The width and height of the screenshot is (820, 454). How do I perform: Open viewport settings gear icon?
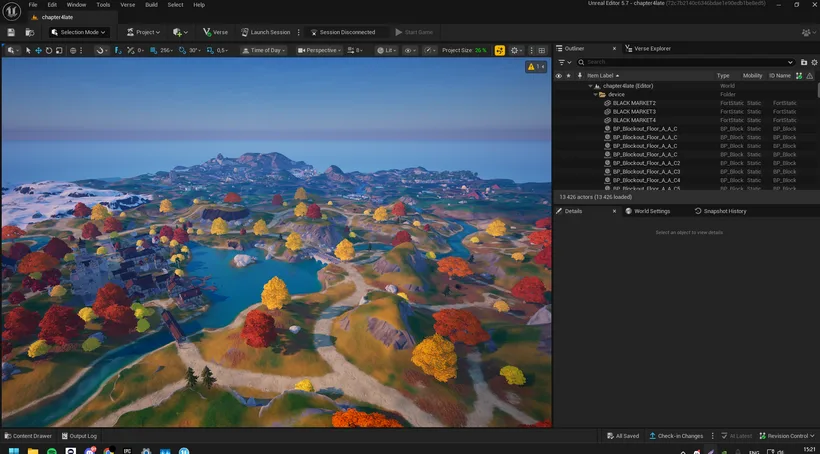514,51
